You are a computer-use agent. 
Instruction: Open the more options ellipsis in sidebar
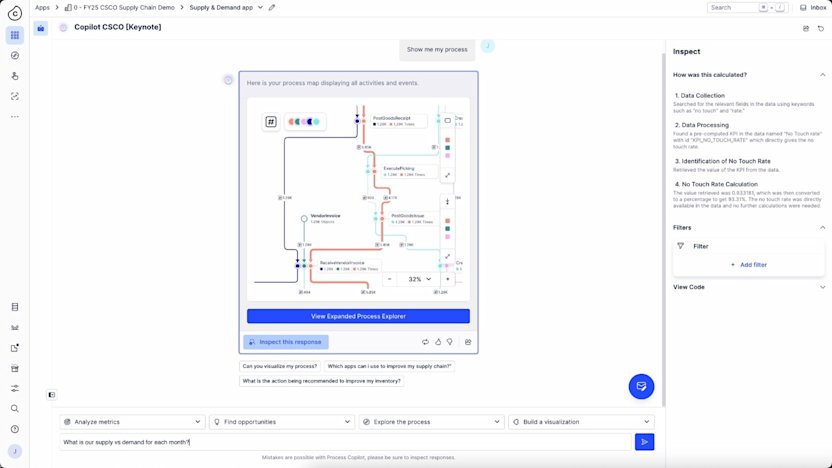(15, 116)
